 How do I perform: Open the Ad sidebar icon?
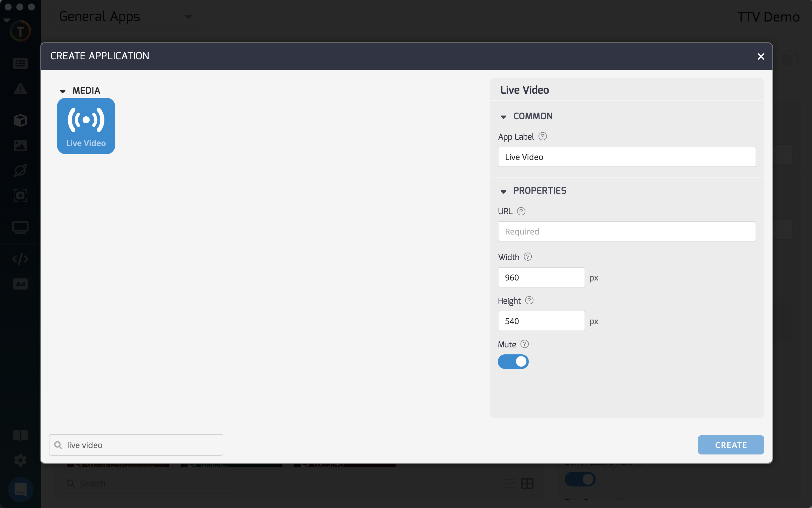click(20, 284)
